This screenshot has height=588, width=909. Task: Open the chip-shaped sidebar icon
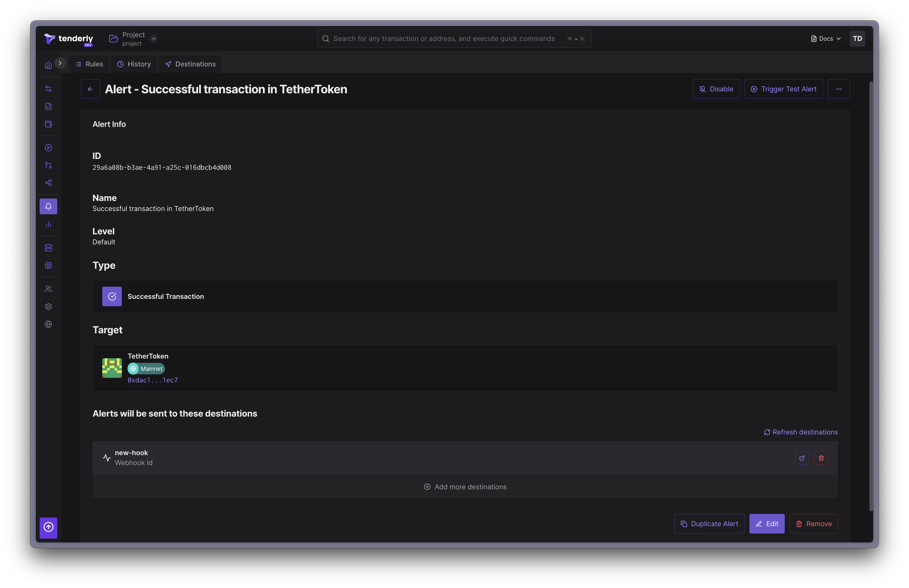[49, 265]
